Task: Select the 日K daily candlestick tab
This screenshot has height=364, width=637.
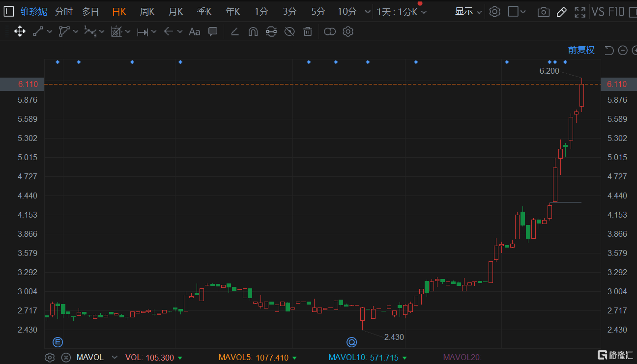Action: click(119, 12)
